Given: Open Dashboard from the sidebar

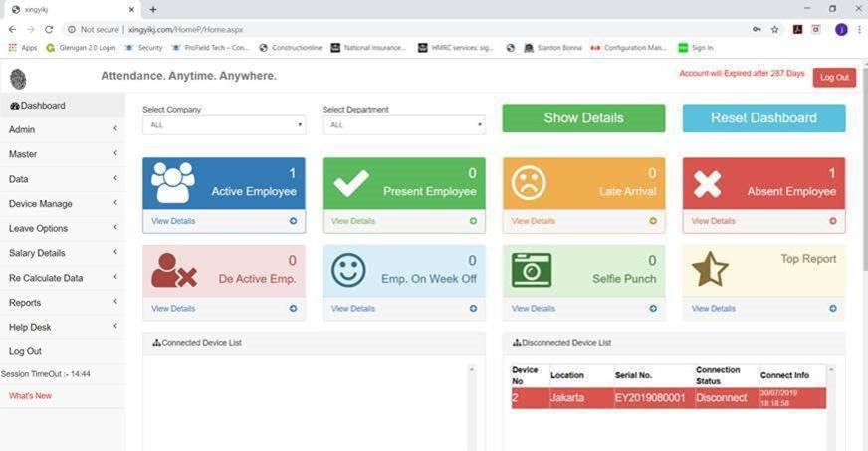Looking at the screenshot, I should click(x=42, y=106).
